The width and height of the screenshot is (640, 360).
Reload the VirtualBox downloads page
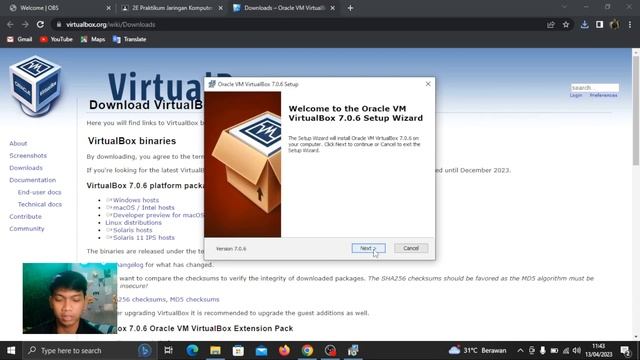coord(40,24)
